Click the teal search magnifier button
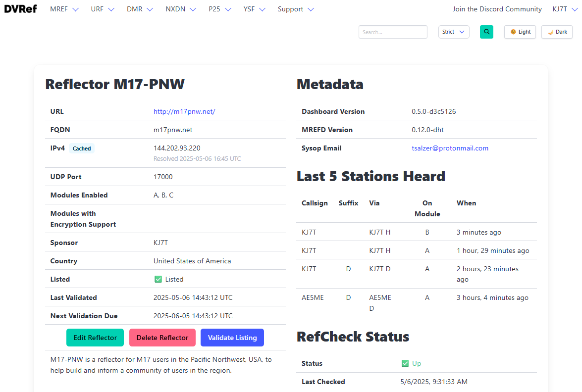582x392 pixels. (486, 32)
